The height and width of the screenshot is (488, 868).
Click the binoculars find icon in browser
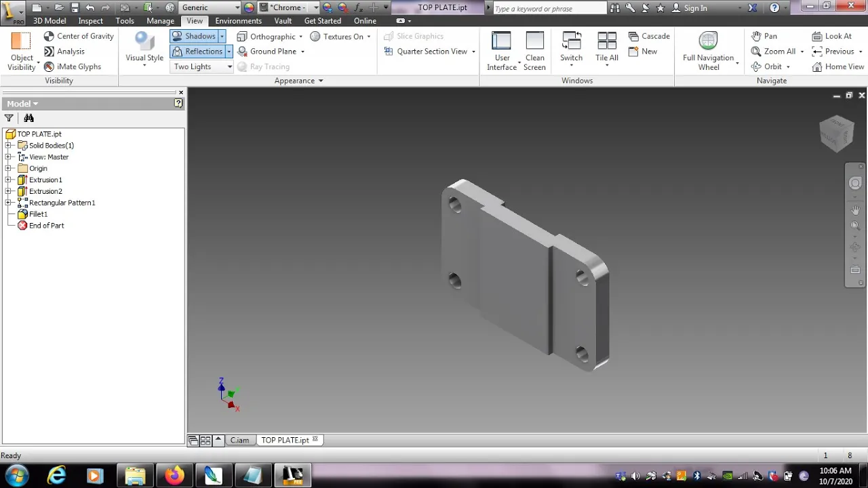(28, 118)
